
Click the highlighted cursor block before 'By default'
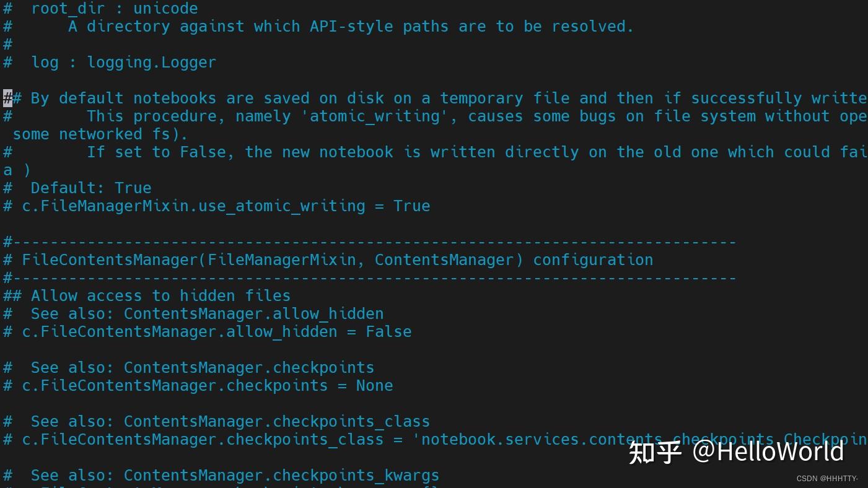[7, 98]
